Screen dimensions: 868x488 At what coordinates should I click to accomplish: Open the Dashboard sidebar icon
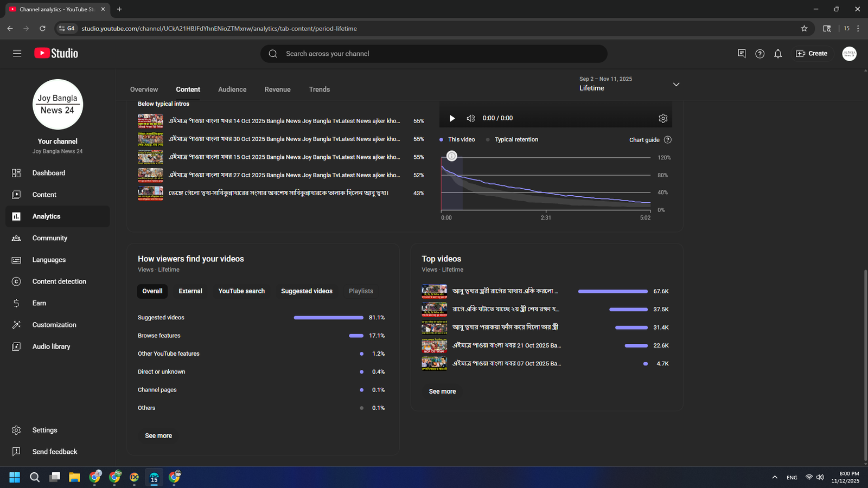pyautogui.click(x=16, y=173)
